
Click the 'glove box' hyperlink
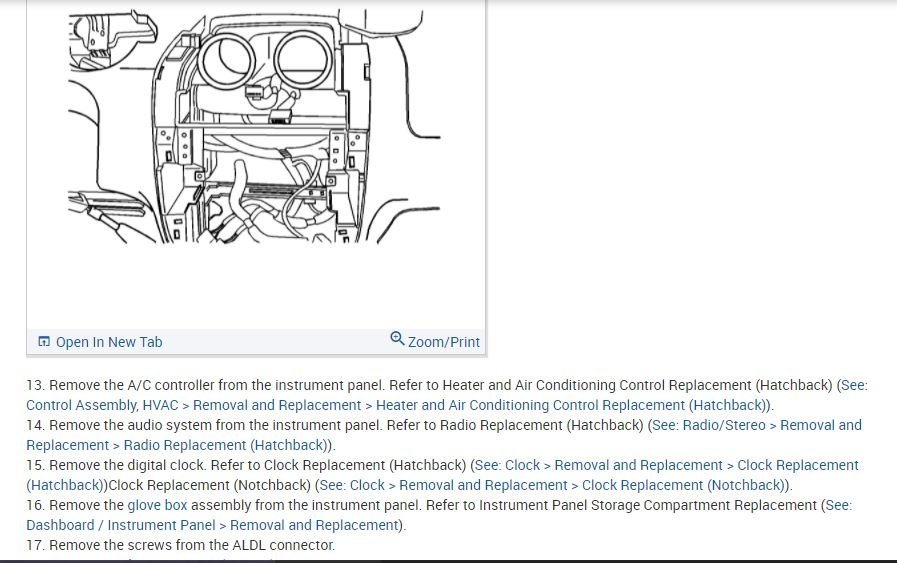(157, 505)
